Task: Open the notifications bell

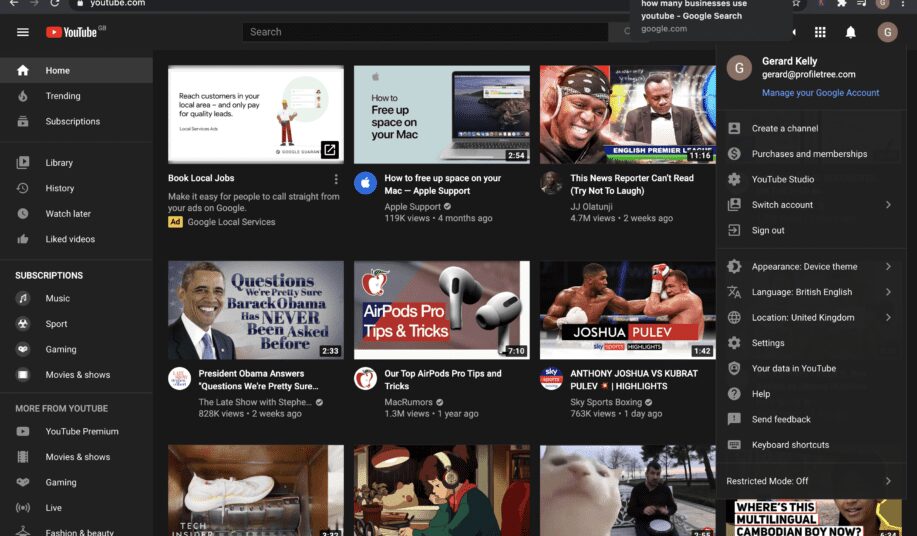Action: click(850, 32)
